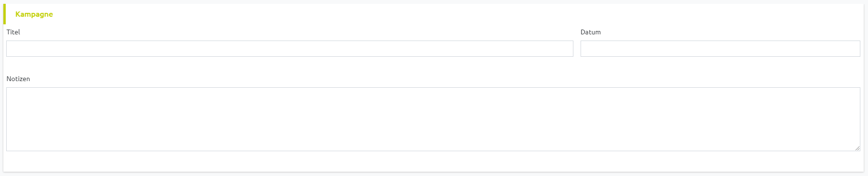
Task: Select the Kampagne header text
Action: pyautogui.click(x=34, y=14)
